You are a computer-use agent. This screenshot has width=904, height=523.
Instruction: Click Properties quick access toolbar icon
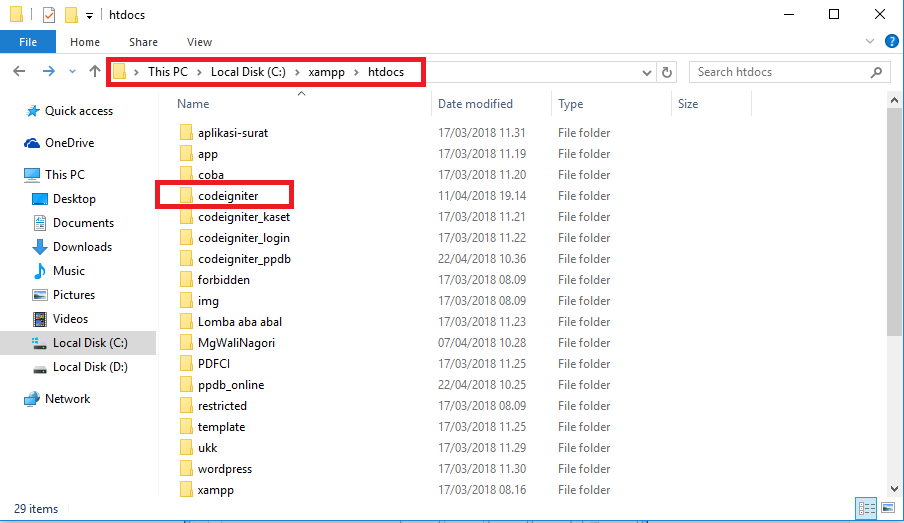[49, 14]
